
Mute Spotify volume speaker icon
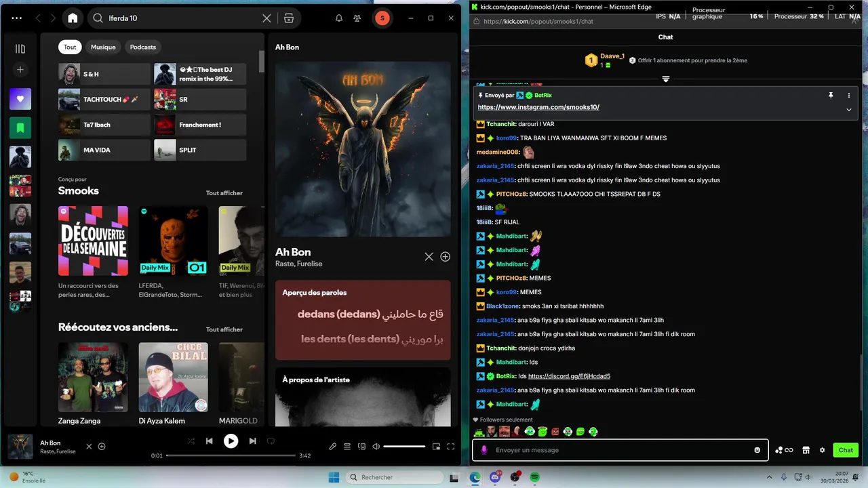point(376,447)
